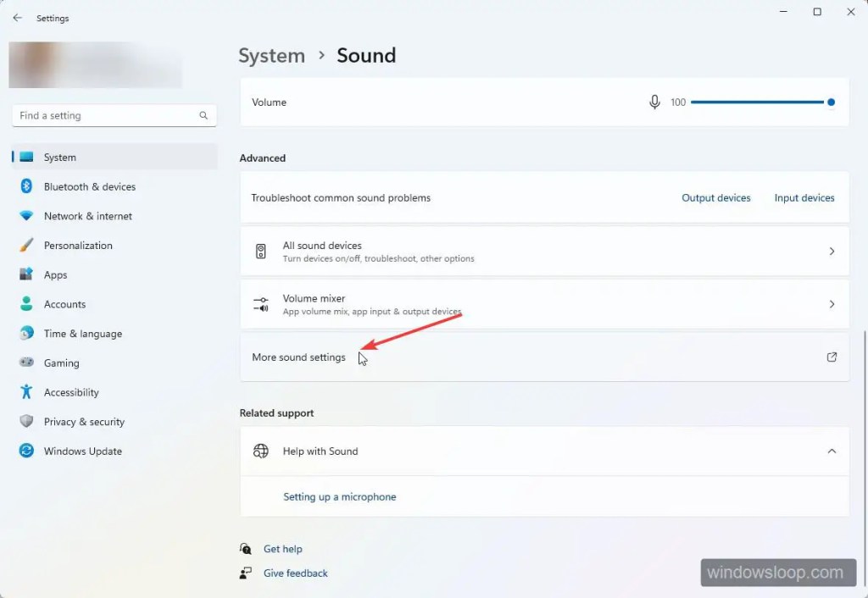868x598 pixels.
Task: Click the Windows Update icon
Action: [26, 451]
